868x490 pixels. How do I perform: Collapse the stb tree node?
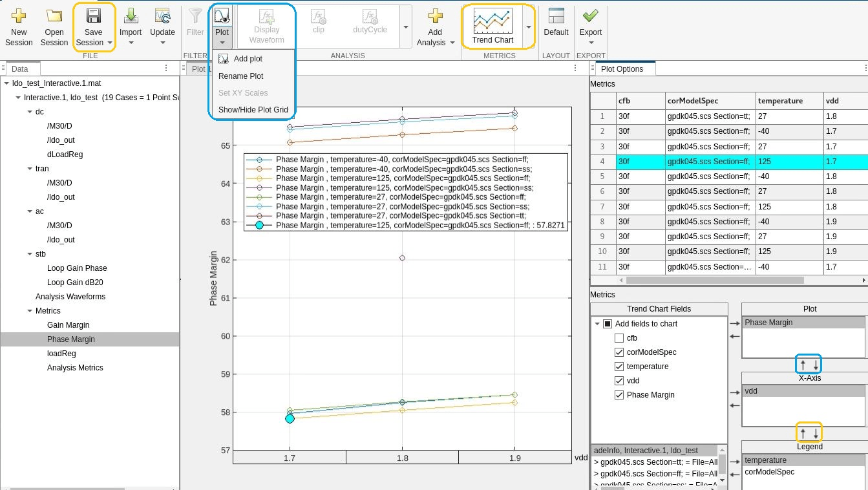(x=29, y=254)
